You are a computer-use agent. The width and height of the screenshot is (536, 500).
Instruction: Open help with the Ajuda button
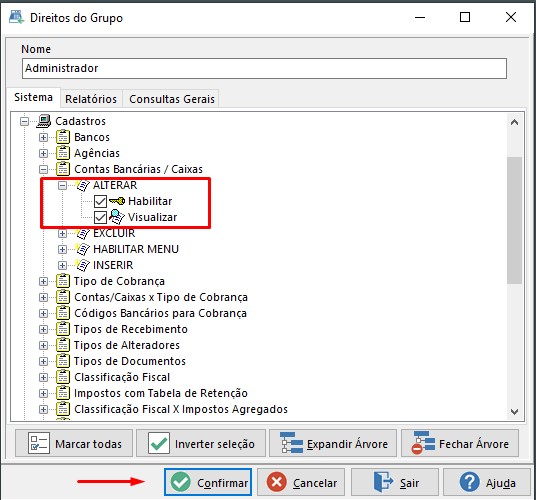(x=487, y=482)
